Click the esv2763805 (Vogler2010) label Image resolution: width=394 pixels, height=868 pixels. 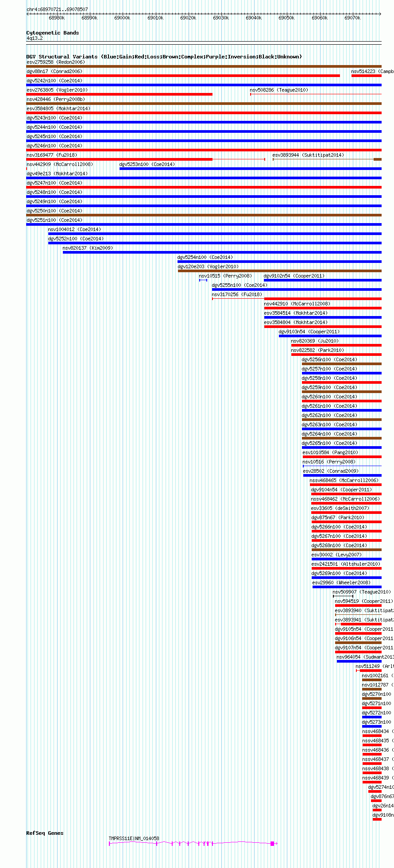click(57, 90)
